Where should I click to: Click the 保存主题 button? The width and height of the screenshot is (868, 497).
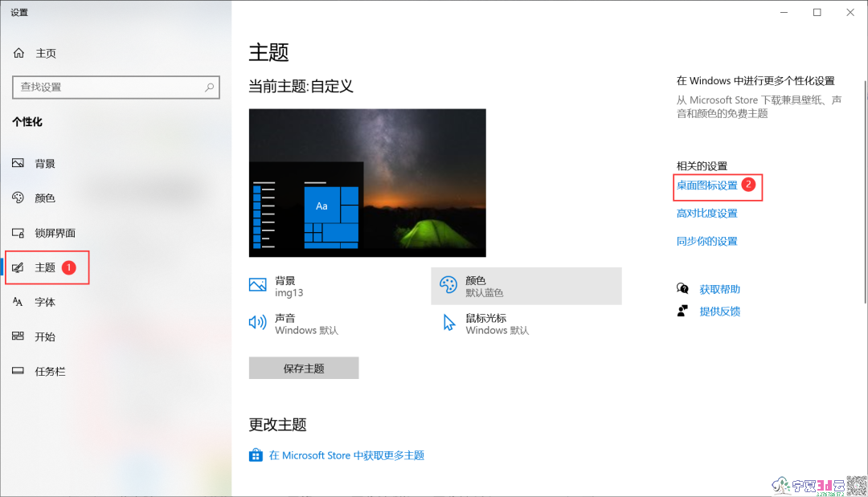click(x=304, y=369)
